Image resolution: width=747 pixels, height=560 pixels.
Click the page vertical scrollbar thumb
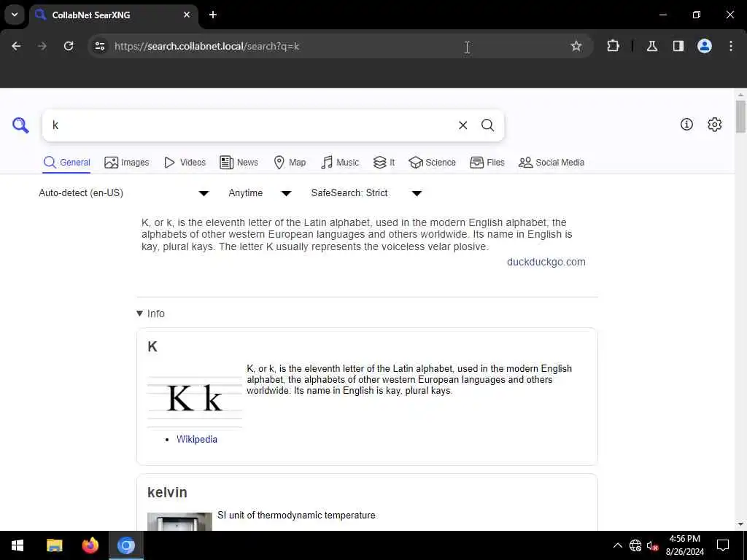point(740,117)
